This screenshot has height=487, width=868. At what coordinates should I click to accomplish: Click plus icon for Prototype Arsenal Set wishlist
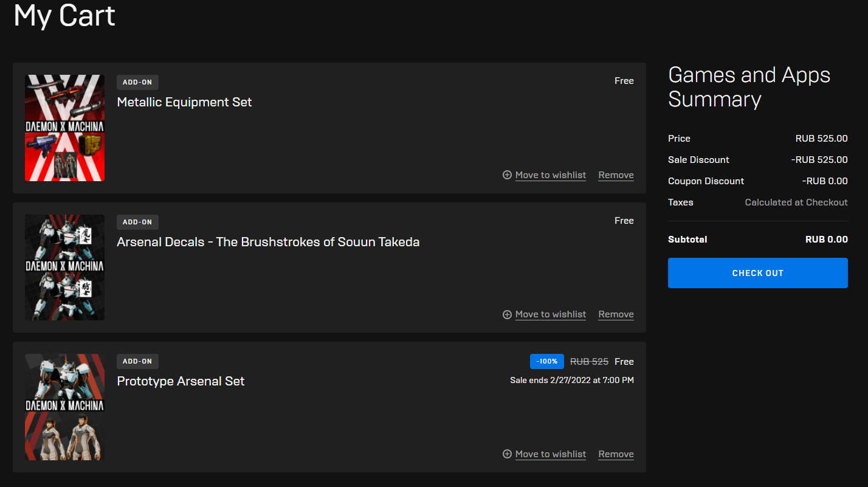(507, 454)
